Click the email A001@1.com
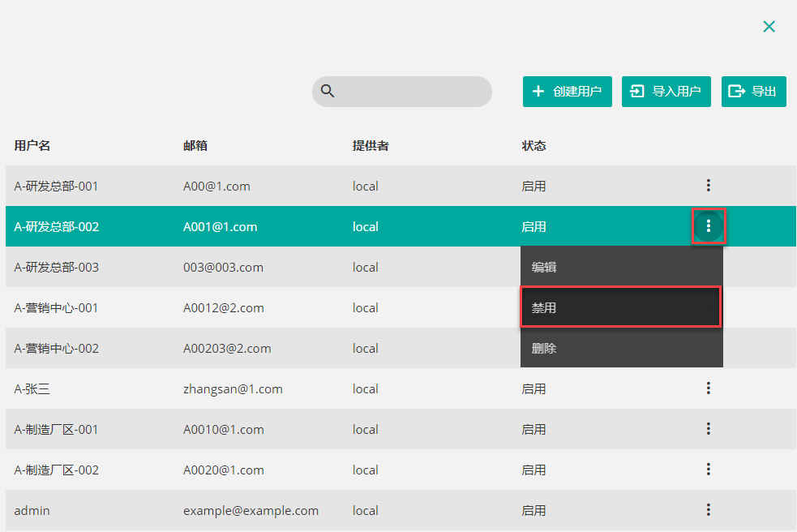797x532 pixels. point(220,227)
